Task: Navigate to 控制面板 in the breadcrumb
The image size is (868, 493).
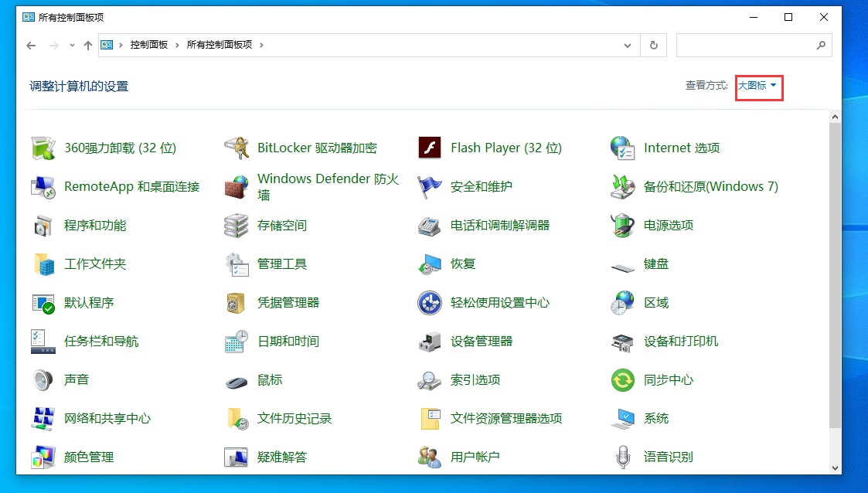Action: point(150,45)
